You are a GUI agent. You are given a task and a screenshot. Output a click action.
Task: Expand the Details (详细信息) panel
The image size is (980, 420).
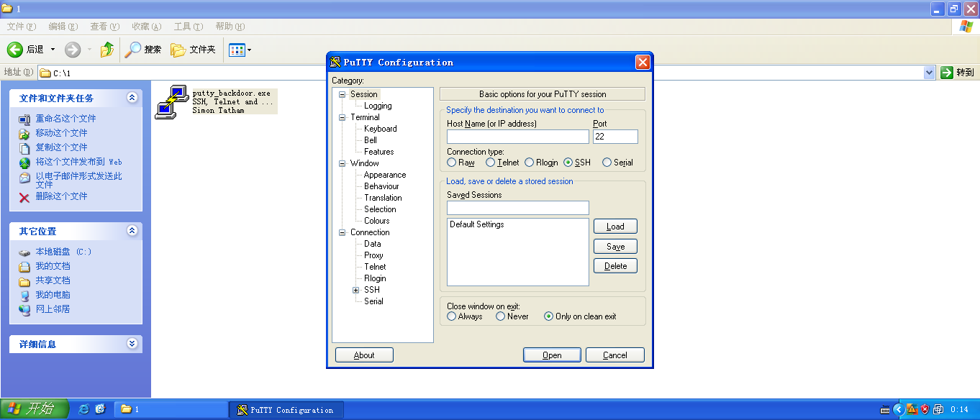132,344
